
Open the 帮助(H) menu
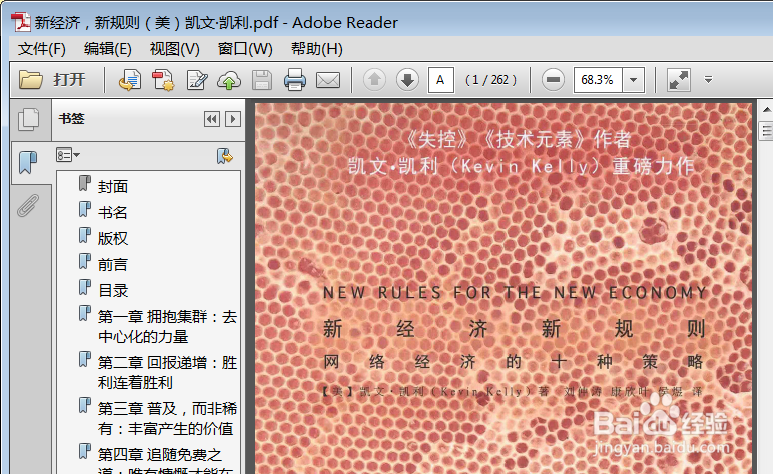pyautogui.click(x=316, y=49)
